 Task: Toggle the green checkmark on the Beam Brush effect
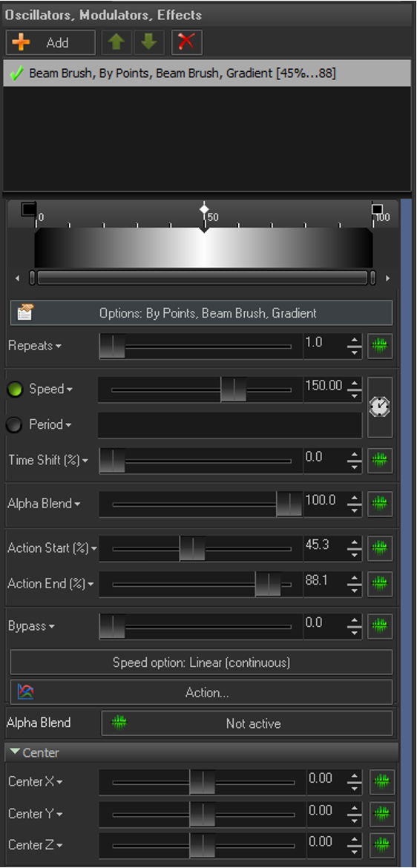click(17, 73)
